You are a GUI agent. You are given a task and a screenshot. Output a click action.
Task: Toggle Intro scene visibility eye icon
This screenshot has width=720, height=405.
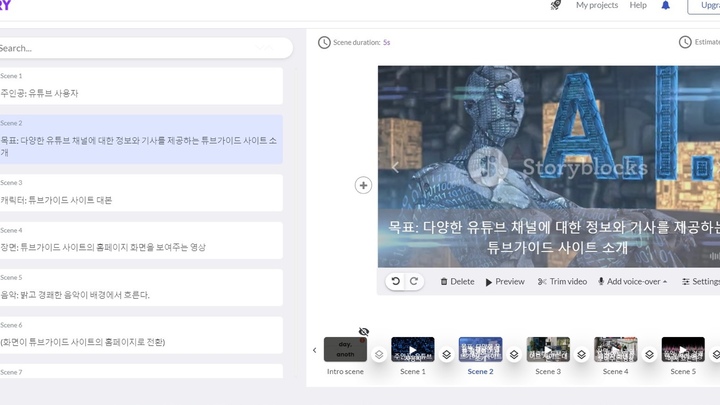point(364,332)
